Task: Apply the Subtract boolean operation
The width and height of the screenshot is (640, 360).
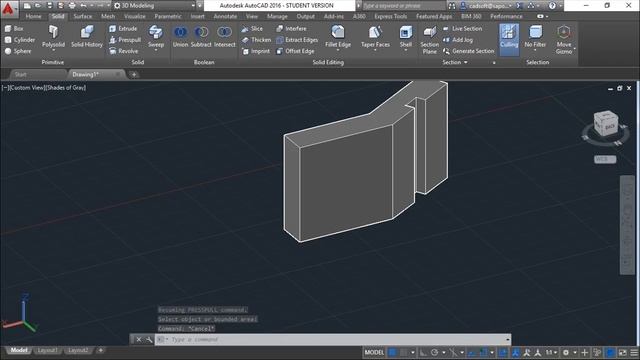Action: [201, 37]
